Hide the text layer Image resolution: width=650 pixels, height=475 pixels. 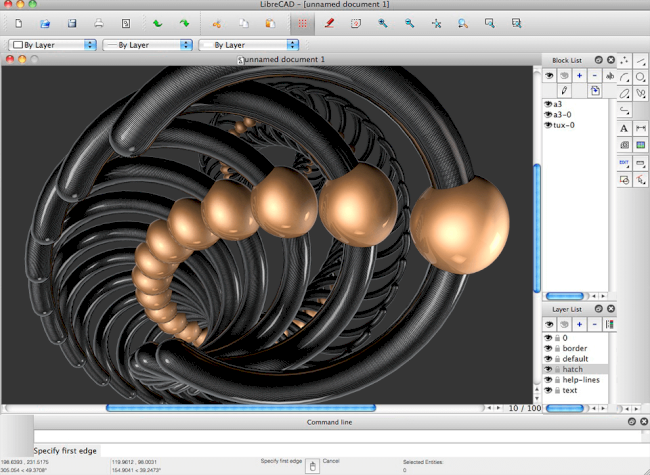pos(548,390)
